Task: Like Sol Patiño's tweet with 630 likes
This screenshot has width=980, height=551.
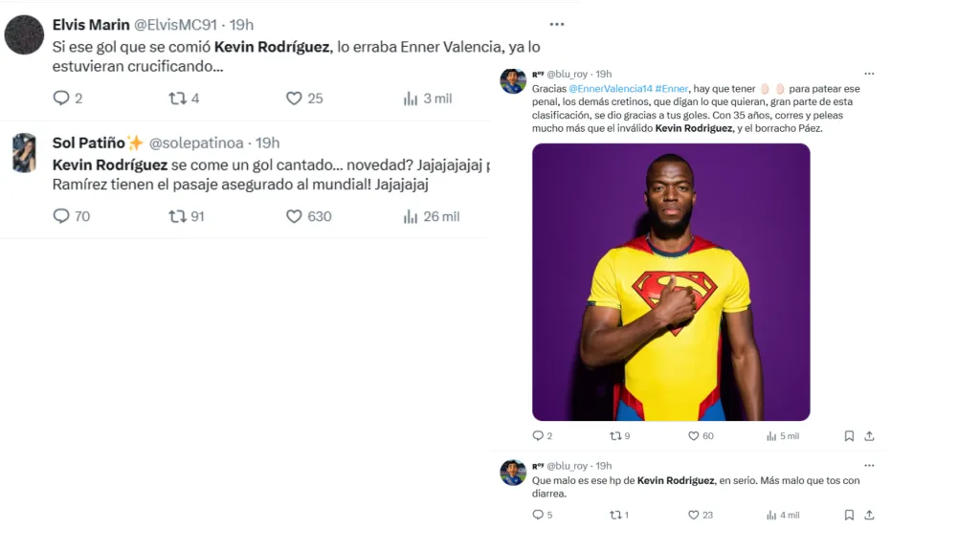Action: coord(294,216)
